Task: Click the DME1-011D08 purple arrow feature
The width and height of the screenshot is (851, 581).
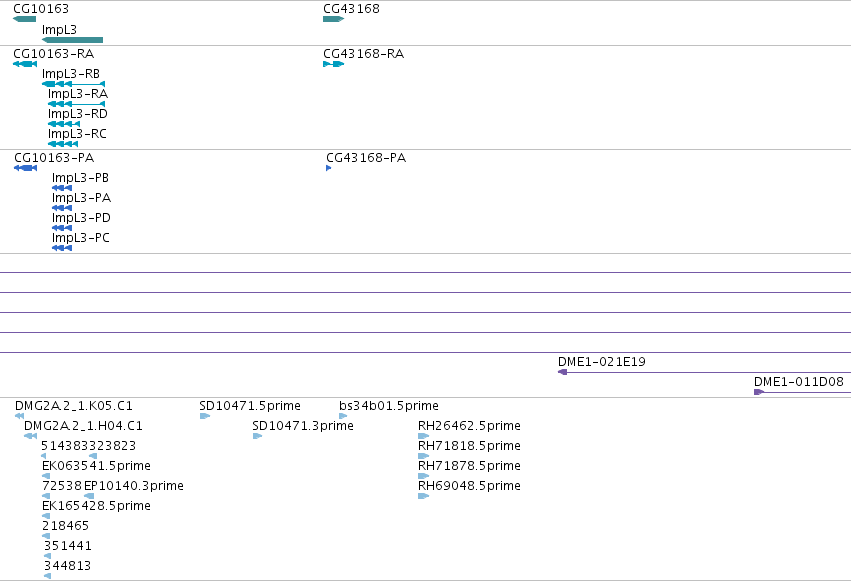Action: pyautogui.click(x=803, y=392)
